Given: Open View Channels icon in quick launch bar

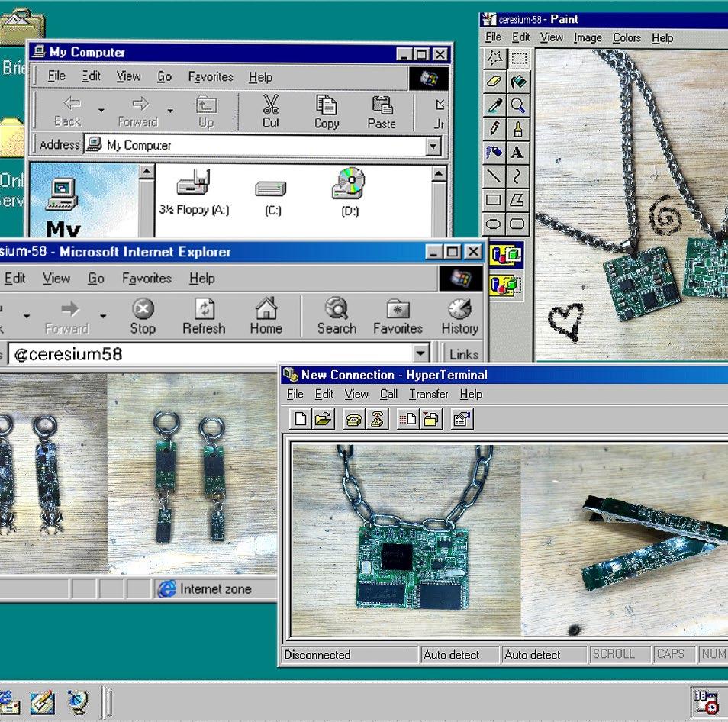Looking at the screenshot, I should pyautogui.click(x=78, y=701).
